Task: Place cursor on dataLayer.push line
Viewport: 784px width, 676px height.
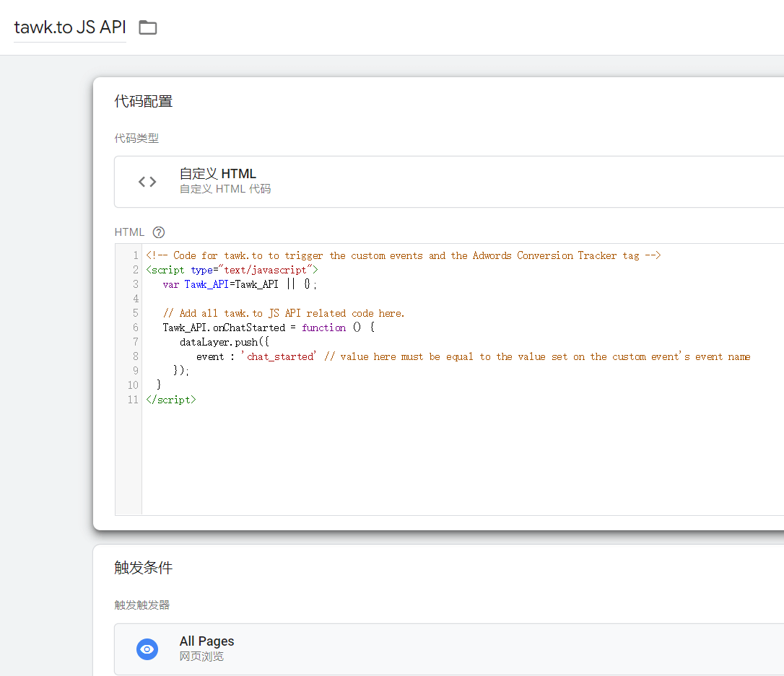Action: [x=214, y=342]
